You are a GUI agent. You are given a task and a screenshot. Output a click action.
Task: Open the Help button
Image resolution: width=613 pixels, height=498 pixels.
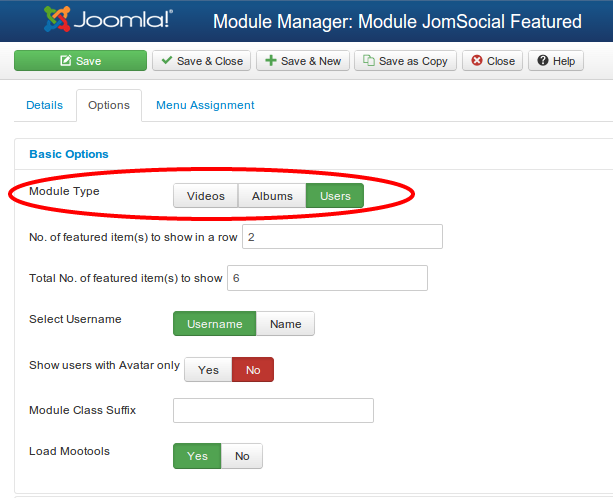pos(556,61)
